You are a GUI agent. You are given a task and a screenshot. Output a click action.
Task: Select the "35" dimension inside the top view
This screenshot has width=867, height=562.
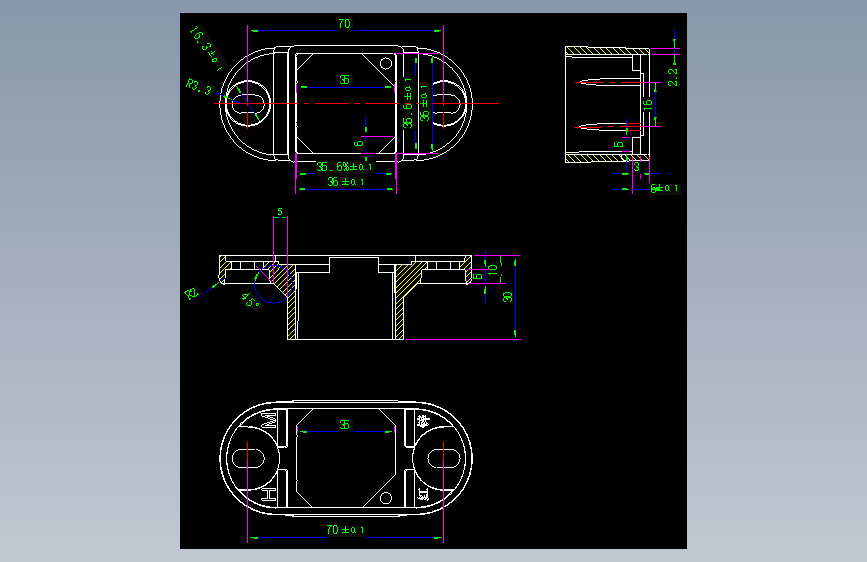pos(344,80)
